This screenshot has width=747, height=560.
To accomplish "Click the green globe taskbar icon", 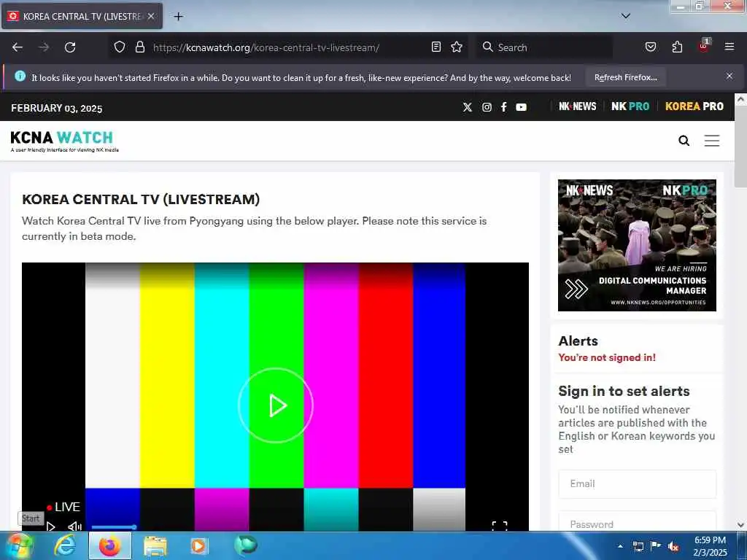I will click(245, 545).
